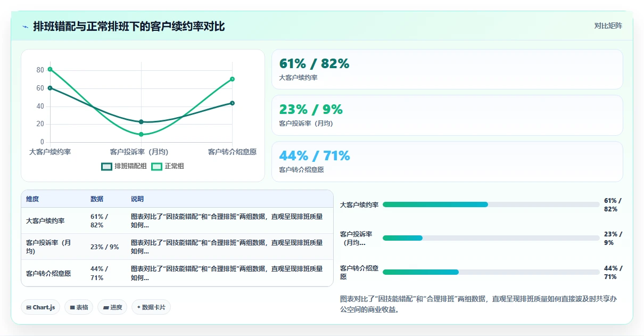Screen dimensions: 644x336
Task: Select the 数据卡片 tag chip
Action: [x=151, y=307]
